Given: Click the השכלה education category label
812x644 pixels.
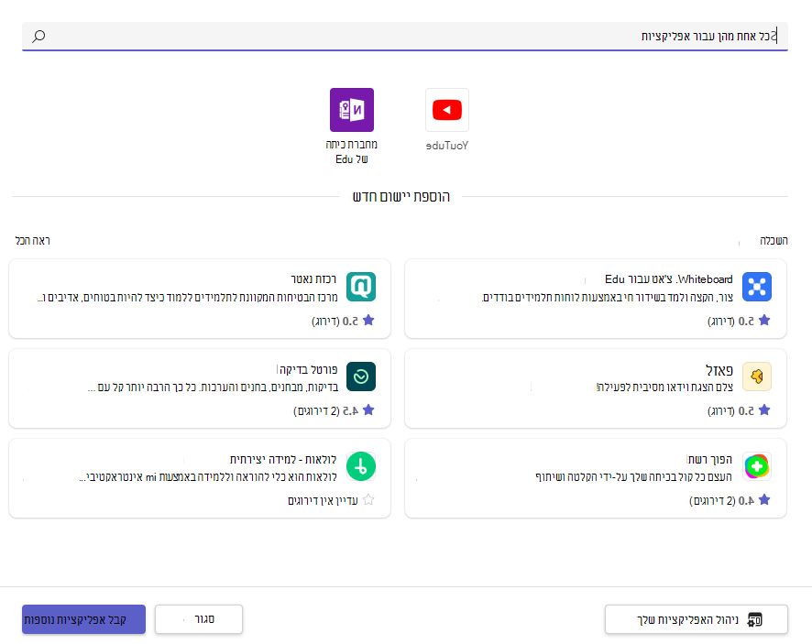Looking at the screenshot, I should click(x=774, y=241).
